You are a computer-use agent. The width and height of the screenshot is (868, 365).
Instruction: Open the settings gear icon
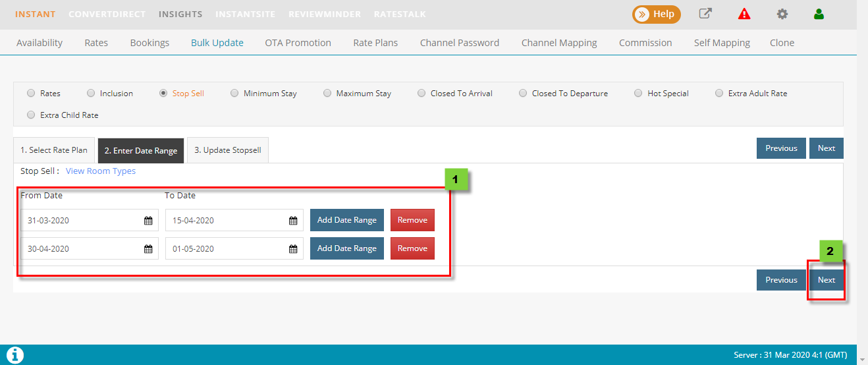782,14
